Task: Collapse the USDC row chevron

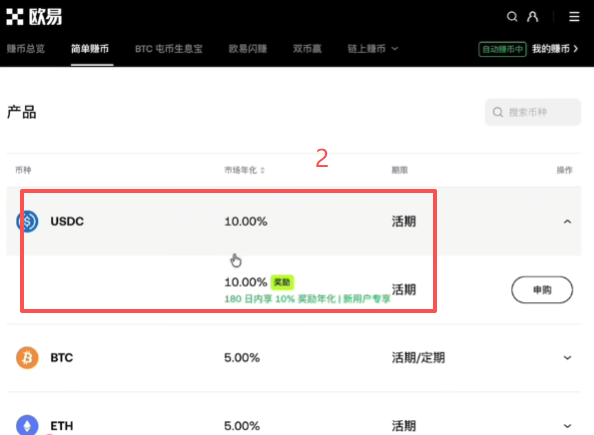Action: 567,222
